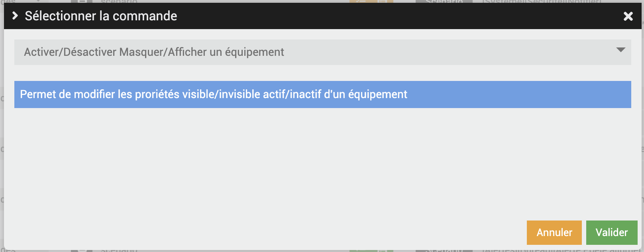Image resolution: width=644 pixels, height=252 pixels.
Task: Click the green button strip behind the dialog bottom
Action: tap(371, 250)
